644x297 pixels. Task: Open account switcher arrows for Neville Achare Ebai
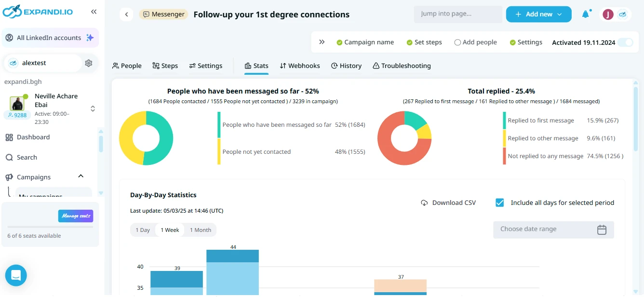[x=93, y=109]
